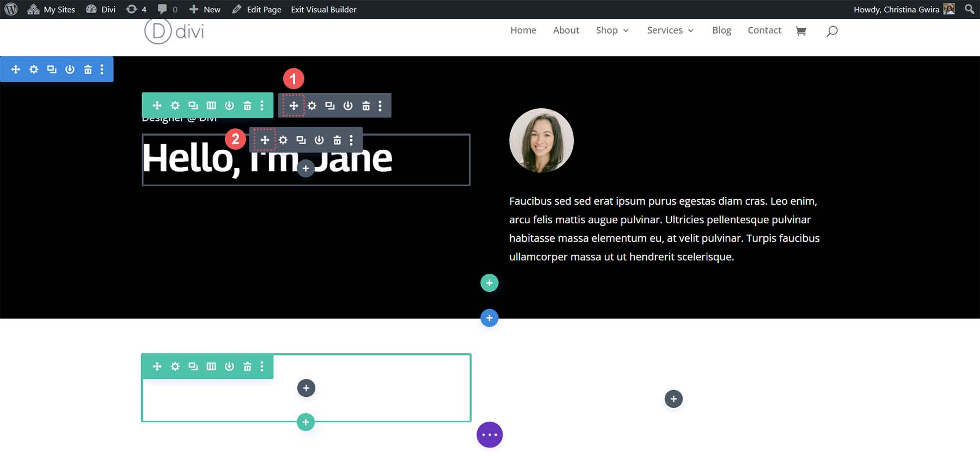Viewport: 980px width, 461px height.
Task: Open the shopping cart icon
Action: coord(800,31)
